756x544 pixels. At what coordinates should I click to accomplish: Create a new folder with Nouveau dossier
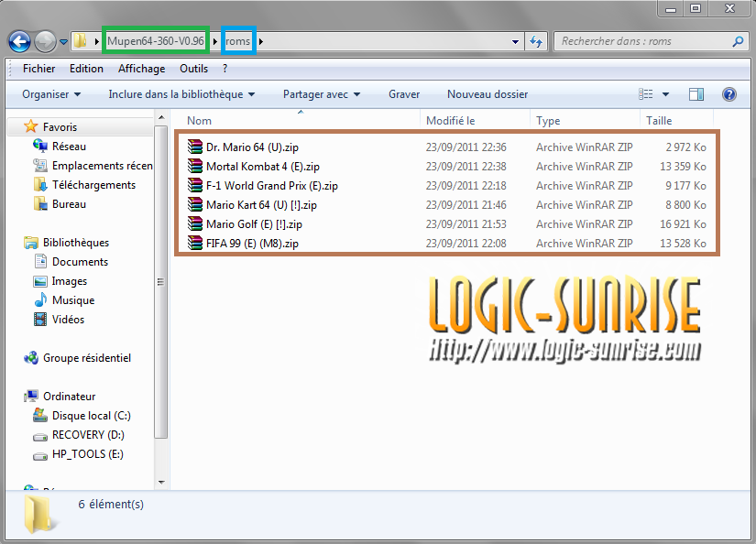[488, 94]
